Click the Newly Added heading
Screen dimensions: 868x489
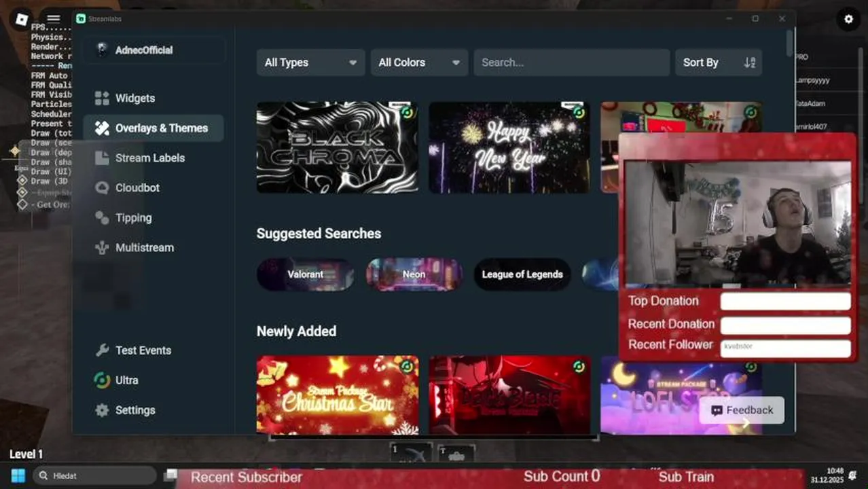(x=296, y=331)
